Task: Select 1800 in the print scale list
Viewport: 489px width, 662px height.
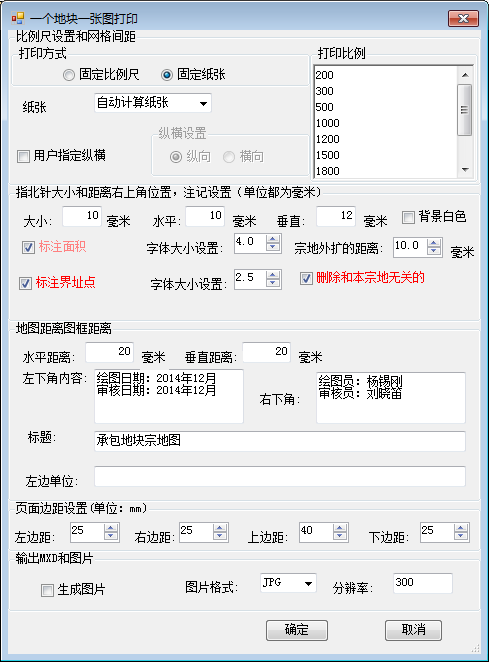Action: [386, 171]
